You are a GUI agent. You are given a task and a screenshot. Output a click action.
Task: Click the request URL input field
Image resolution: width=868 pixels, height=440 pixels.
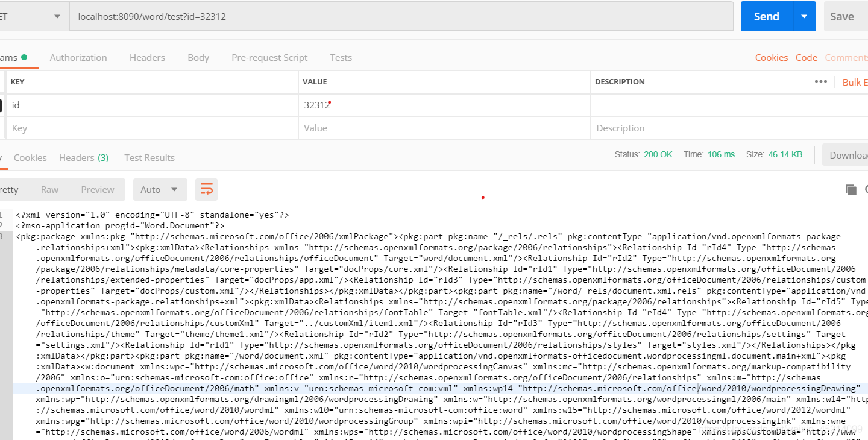[x=401, y=16]
